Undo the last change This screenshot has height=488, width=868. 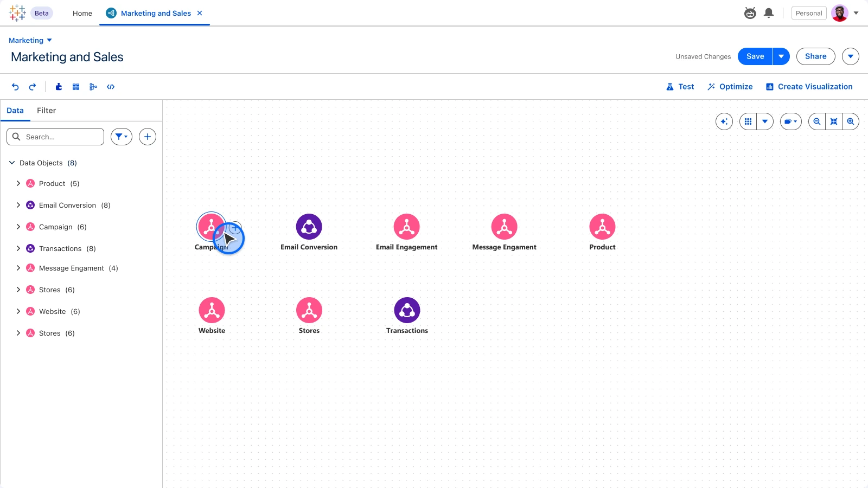coord(15,87)
